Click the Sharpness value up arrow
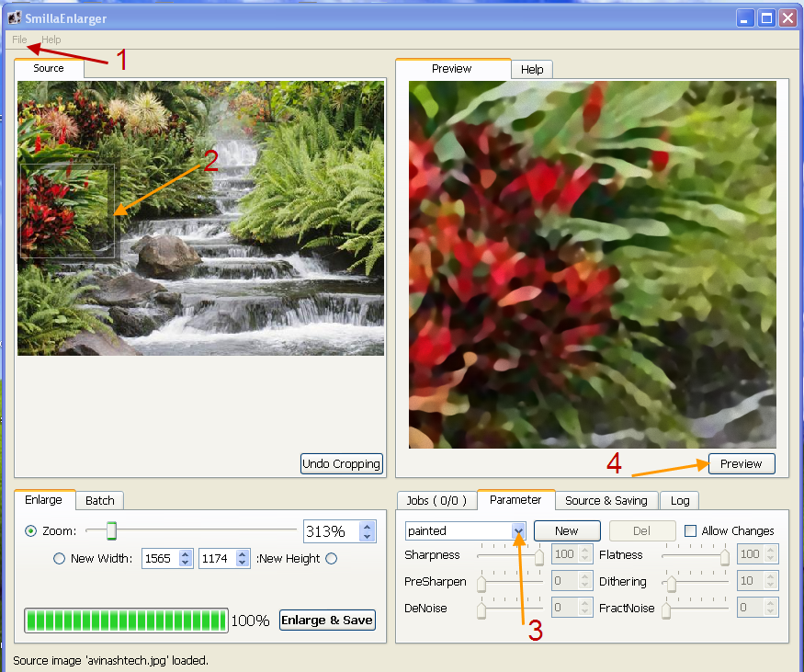Image resolution: width=804 pixels, height=672 pixels. pyautogui.click(x=585, y=550)
